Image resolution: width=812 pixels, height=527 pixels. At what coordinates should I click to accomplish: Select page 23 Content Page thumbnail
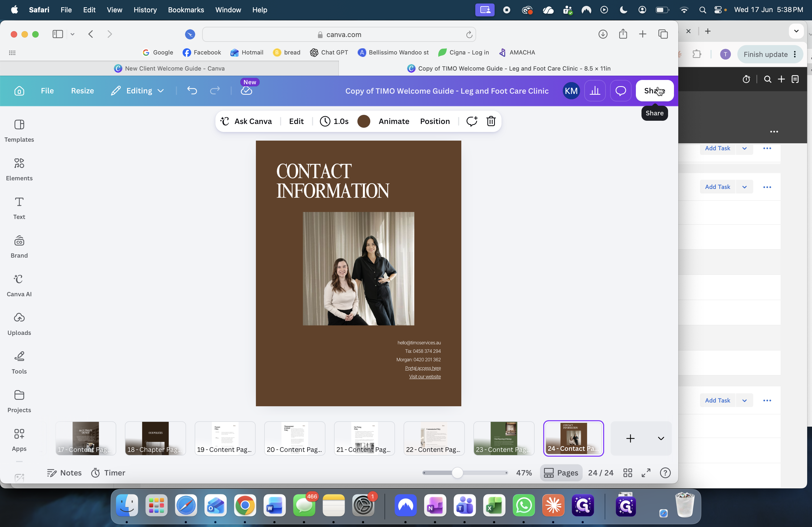click(x=503, y=438)
